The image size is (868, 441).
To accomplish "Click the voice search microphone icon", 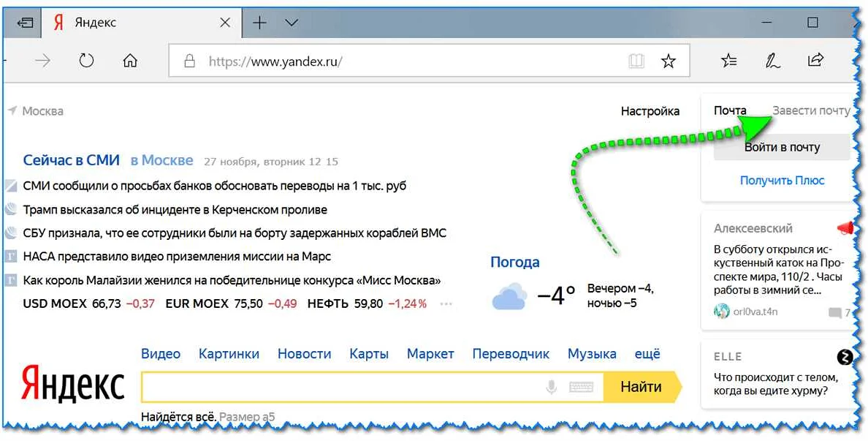I will click(x=551, y=387).
